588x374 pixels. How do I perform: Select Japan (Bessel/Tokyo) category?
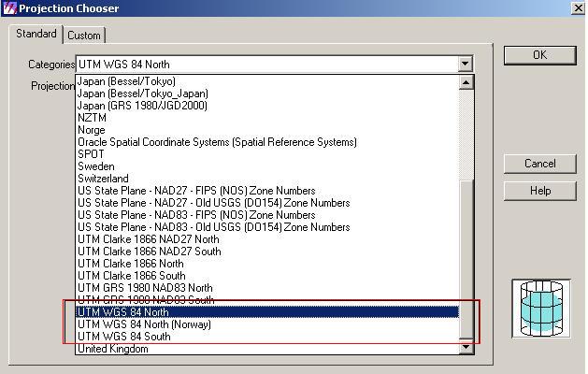click(267, 81)
